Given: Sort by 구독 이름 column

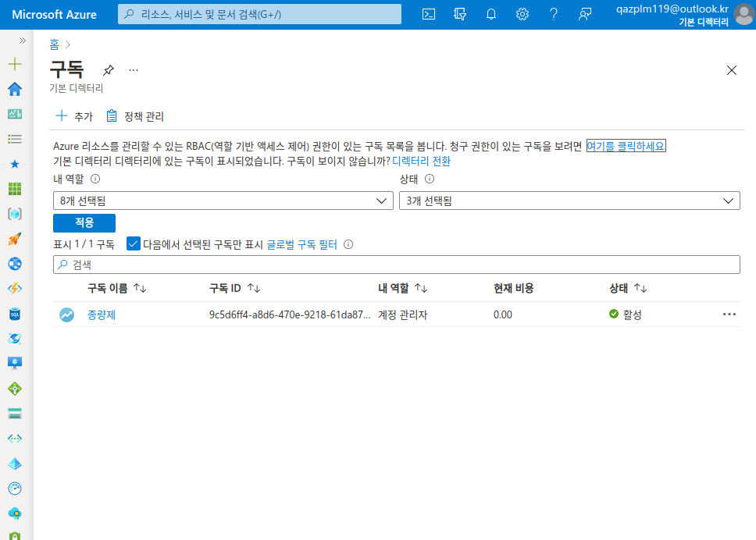Looking at the screenshot, I should [x=117, y=288].
